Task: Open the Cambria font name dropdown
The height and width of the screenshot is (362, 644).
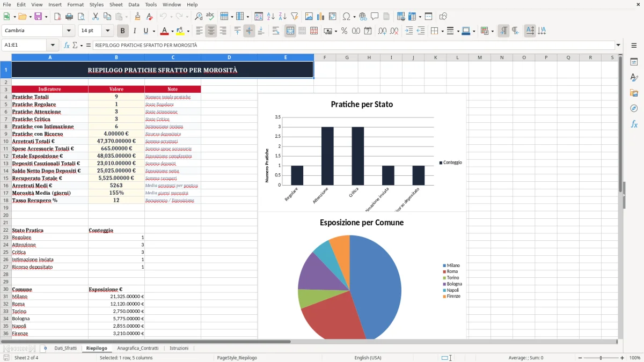Action: coord(69,31)
